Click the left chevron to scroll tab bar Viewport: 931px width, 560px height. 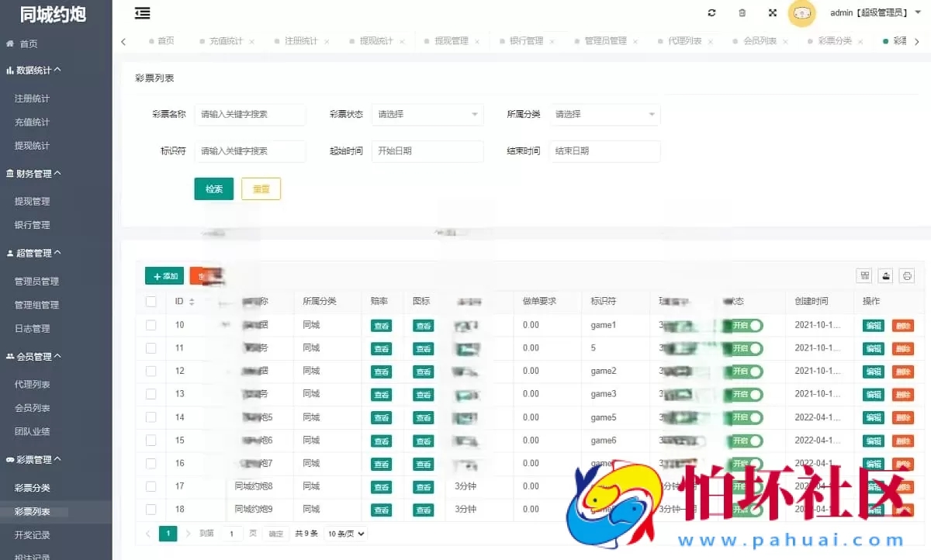pyautogui.click(x=124, y=40)
